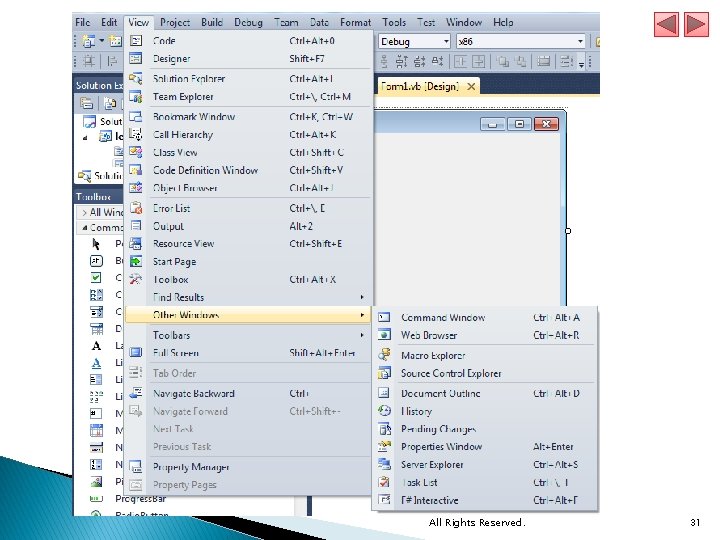Open the Debug menu
720x540 pixels.
pyautogui.click(x=248, y=22)
